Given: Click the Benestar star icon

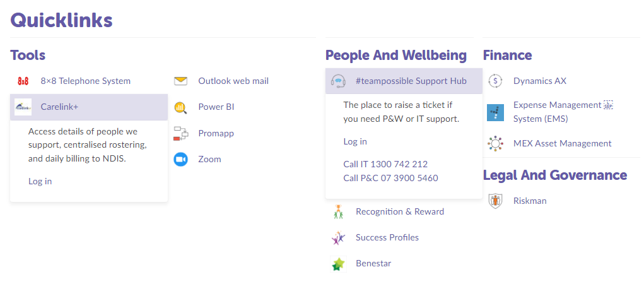Looking at the screenshot, I should coord(339,264).
